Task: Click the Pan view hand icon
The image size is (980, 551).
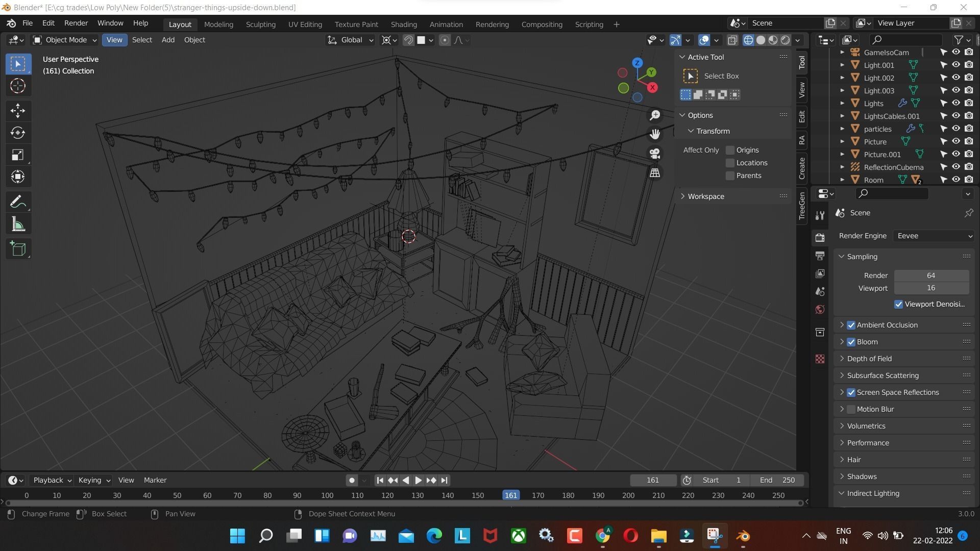Action: [655, 134]
